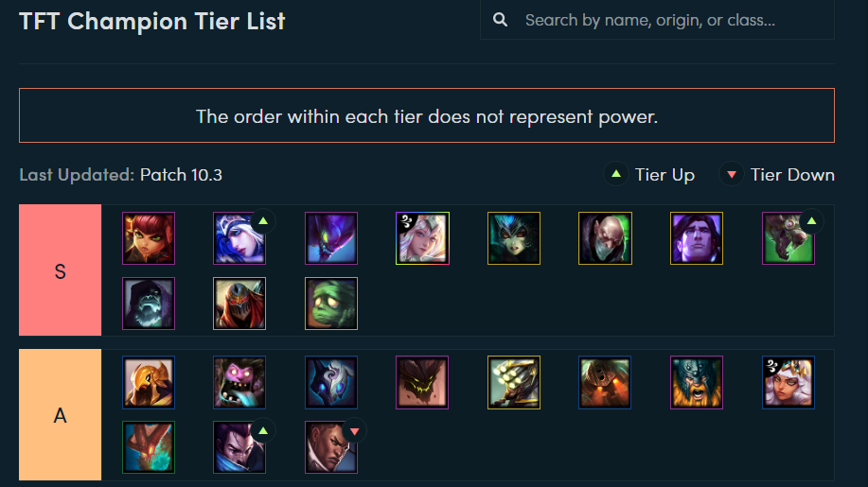Click Amumu portrait in S tier
868x487 pixels.
(x=331, y=304)
